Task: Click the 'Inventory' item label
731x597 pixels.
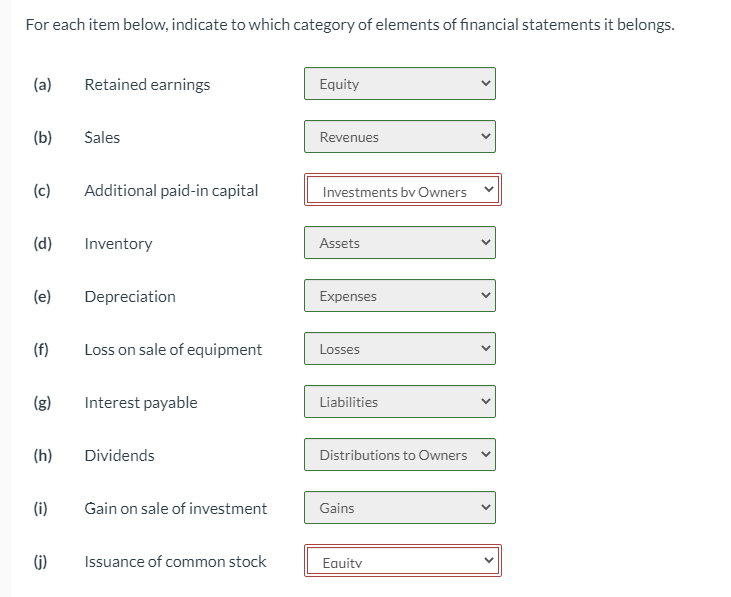Action: point(118,243)
